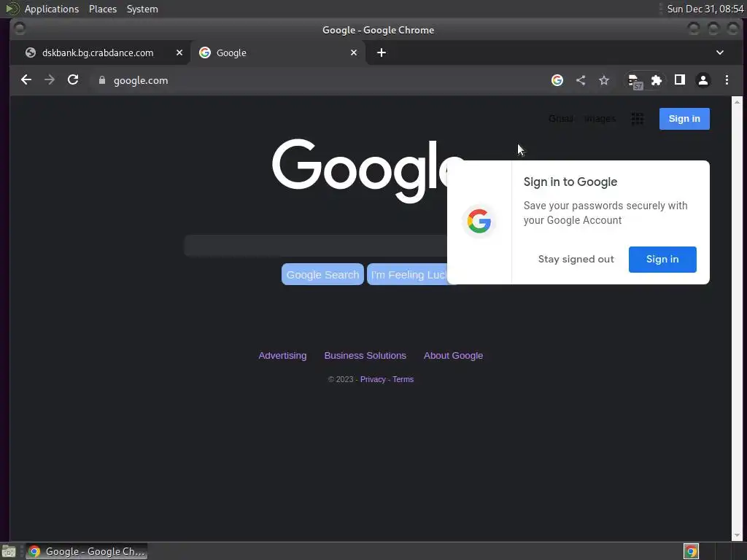Click the scrollbar up arrow
Screen dimensions: 747x560
pos(737,101)
